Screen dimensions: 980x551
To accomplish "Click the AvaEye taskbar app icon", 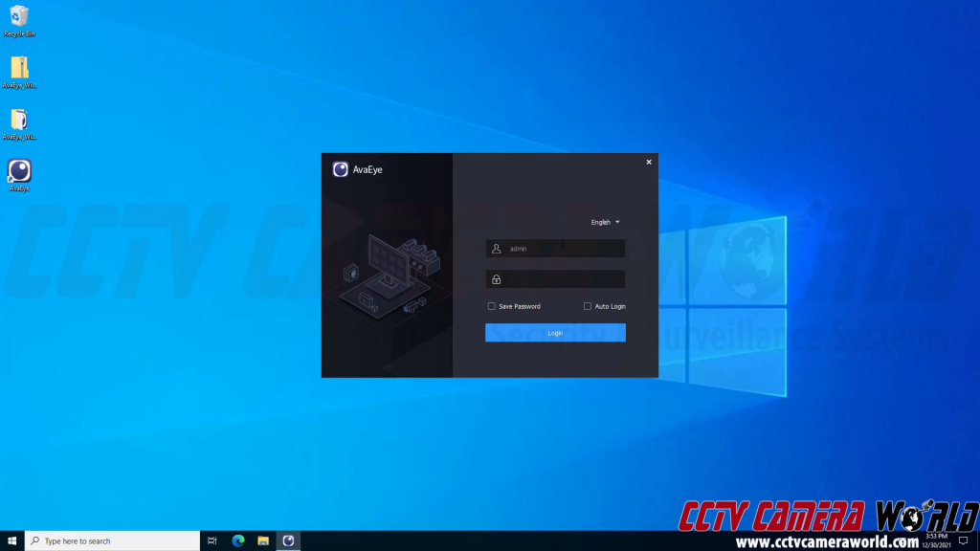I will click(x=287, y=540).
